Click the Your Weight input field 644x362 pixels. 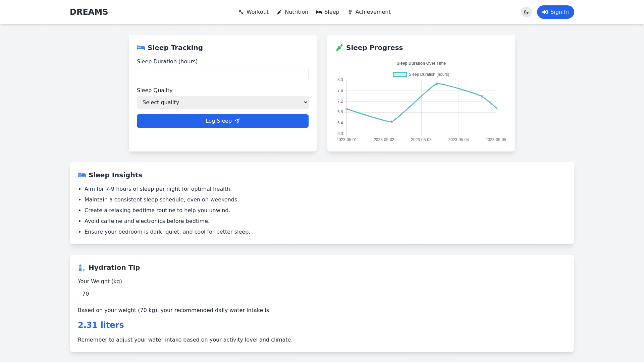coord(322,294)
